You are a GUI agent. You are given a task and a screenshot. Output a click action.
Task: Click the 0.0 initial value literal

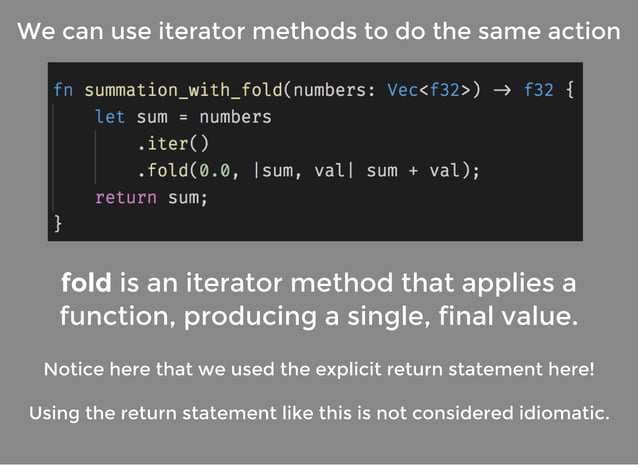(x=214, y=170)
